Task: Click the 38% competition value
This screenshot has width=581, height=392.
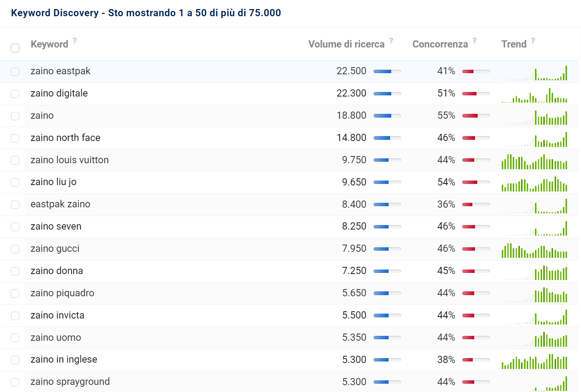Action: [446, 360]
